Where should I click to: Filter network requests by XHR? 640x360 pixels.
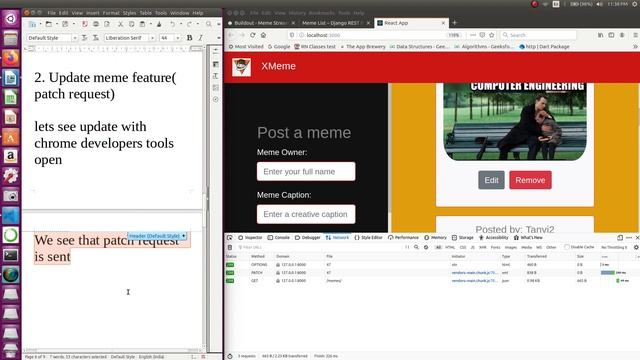pyautogui.click(x=482, y=247)
